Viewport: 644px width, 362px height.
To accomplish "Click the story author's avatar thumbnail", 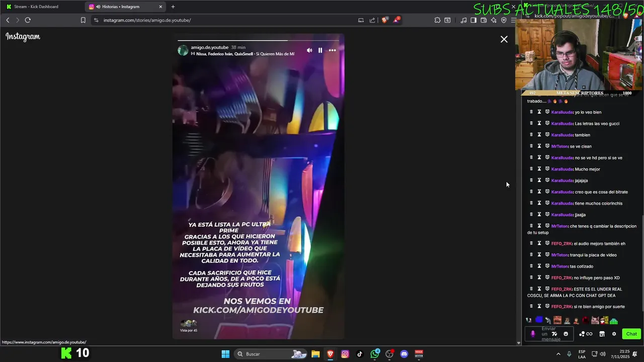I will 183,50.
